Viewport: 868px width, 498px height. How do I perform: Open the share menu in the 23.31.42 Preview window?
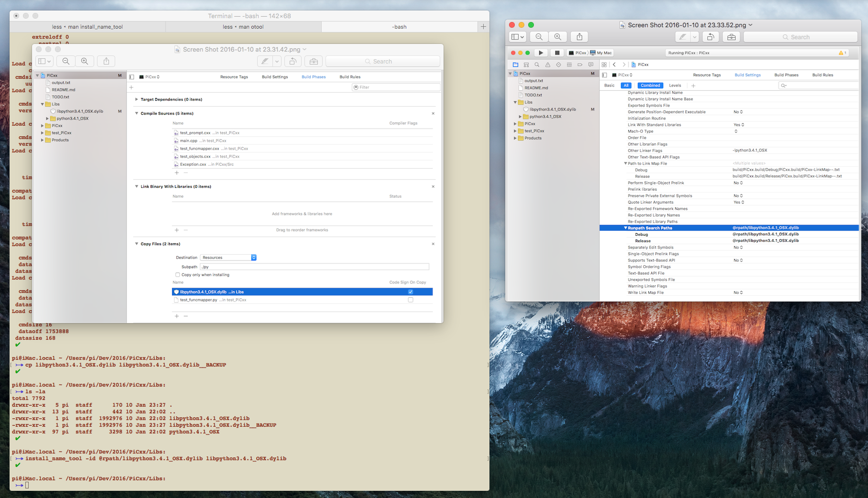point(107,61)
